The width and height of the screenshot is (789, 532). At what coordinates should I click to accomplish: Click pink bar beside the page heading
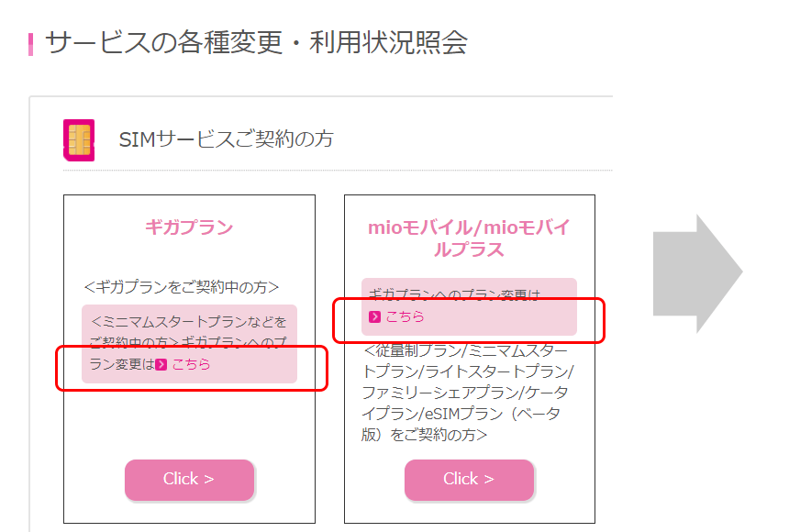(x=30, y=43)
